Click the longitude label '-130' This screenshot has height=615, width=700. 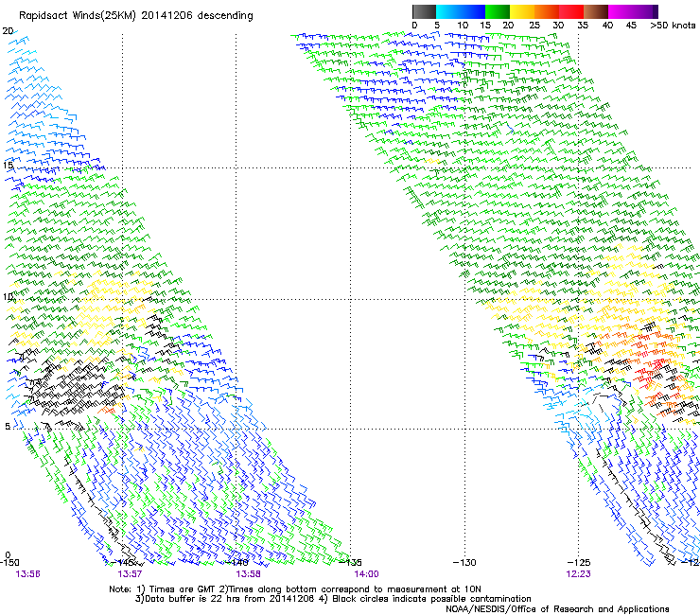click(x=464, y=562)
